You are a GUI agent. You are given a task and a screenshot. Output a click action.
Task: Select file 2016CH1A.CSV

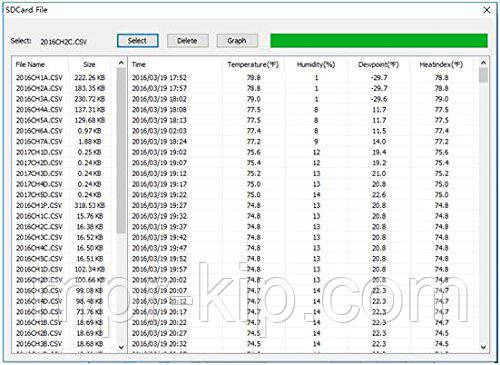click(39, 78)
